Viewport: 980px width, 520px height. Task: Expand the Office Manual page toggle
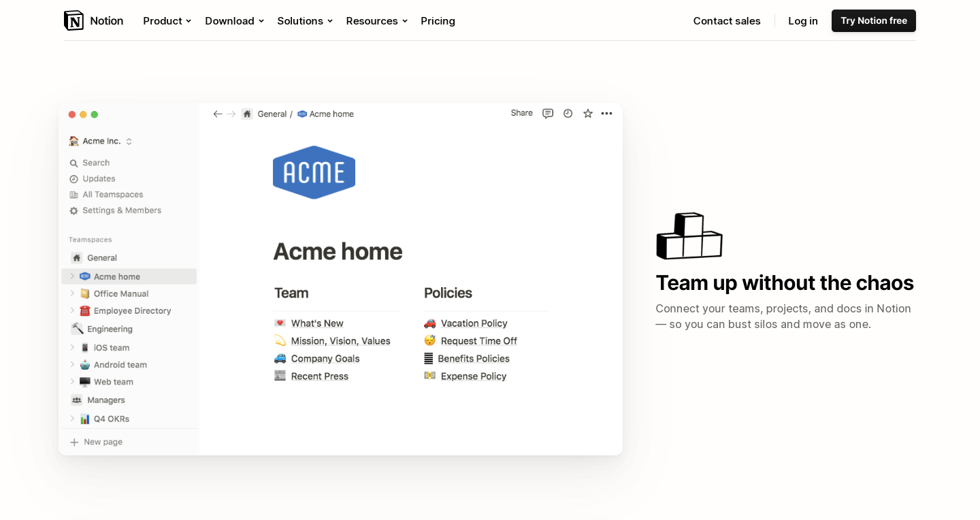point(72,293)
